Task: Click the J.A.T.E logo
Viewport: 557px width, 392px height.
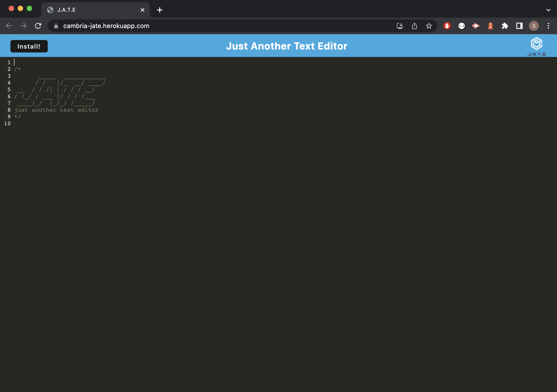Action: (536, 46)
